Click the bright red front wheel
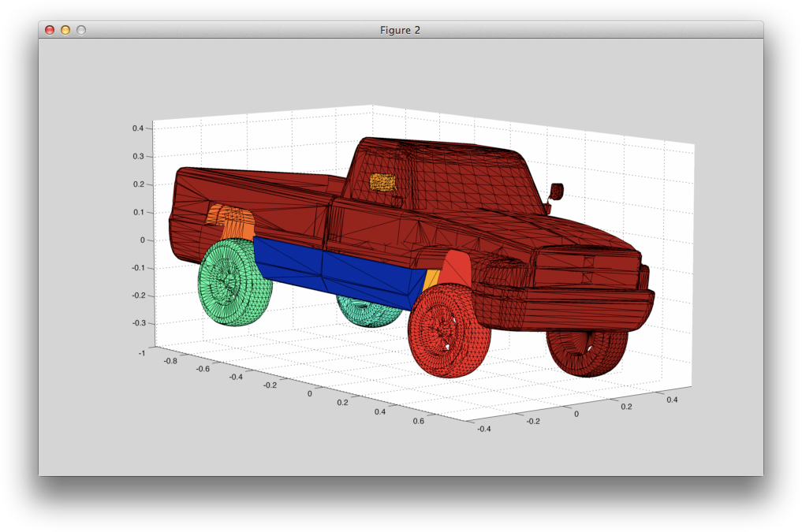Viewport: 802px width, 532px height. [448, 332]
